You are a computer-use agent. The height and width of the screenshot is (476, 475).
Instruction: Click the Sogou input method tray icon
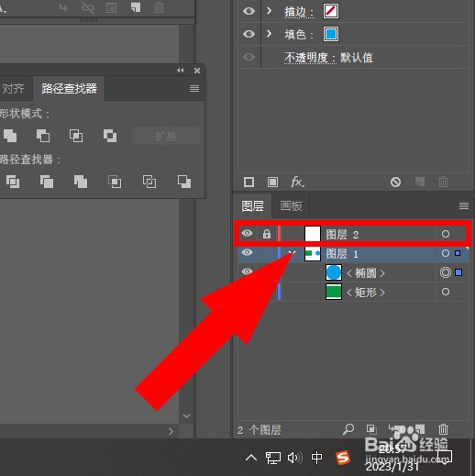click(x=343, y=458)
